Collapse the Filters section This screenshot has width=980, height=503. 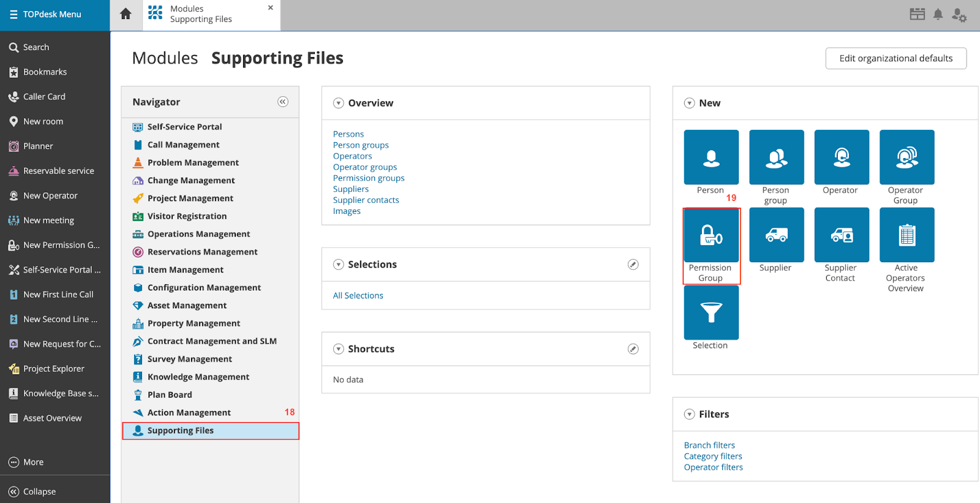689,414
